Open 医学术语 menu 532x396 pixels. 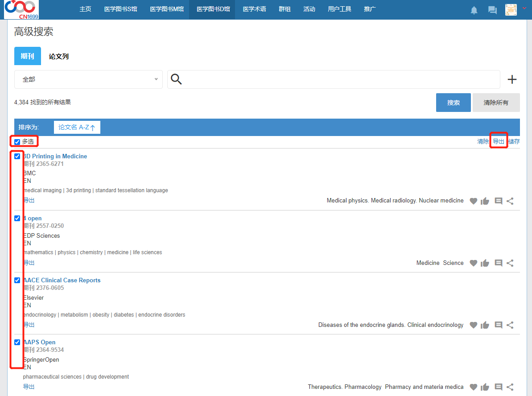(255, 9)
